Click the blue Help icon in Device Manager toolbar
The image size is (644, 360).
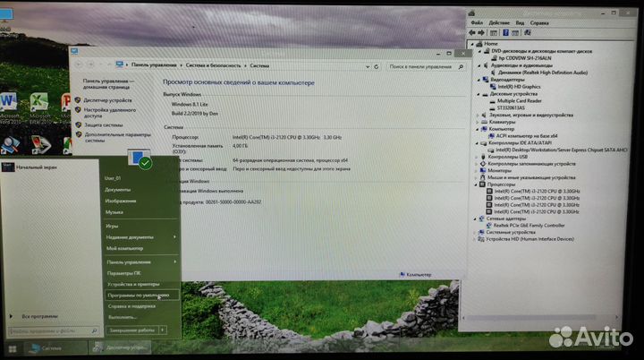505,32
